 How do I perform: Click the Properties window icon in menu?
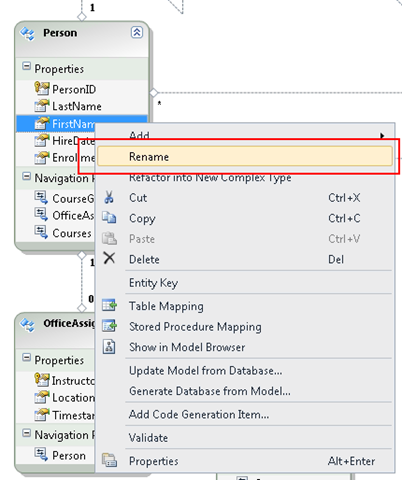point(109,461)
